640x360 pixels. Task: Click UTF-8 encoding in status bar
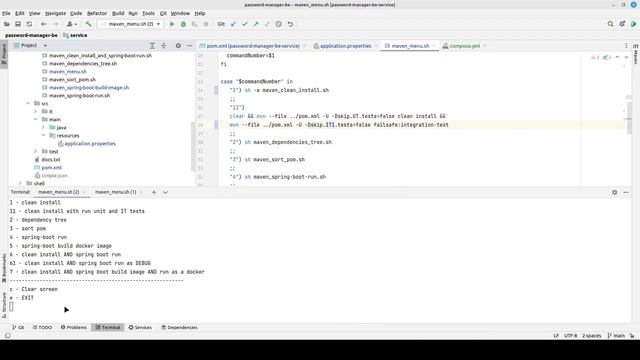[x=570, y=336]
